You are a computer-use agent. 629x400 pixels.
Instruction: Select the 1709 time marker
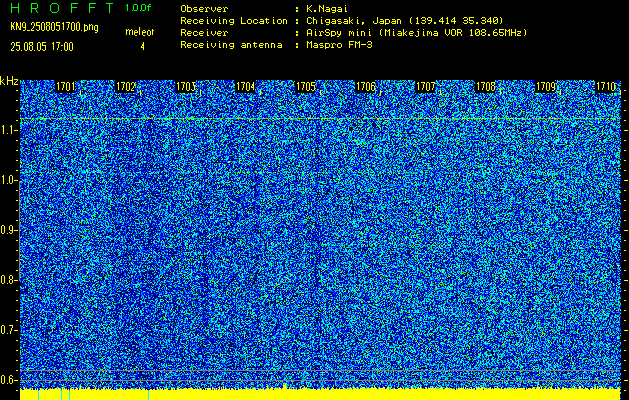tap(546, 87)
